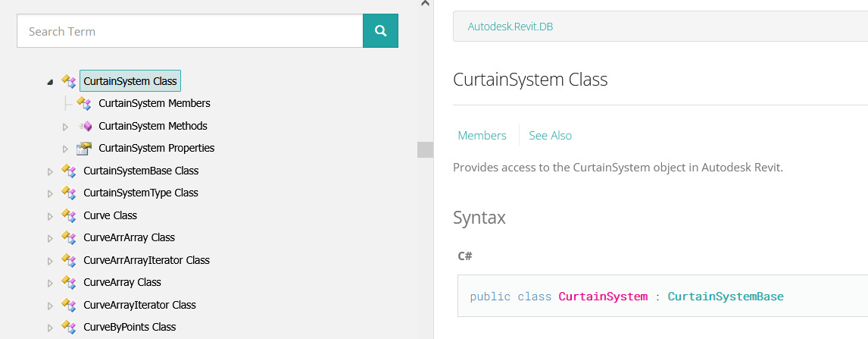Open CurtainSystemType Class tree item
This screenshot has height=339, width=868.
click(141, 193)
